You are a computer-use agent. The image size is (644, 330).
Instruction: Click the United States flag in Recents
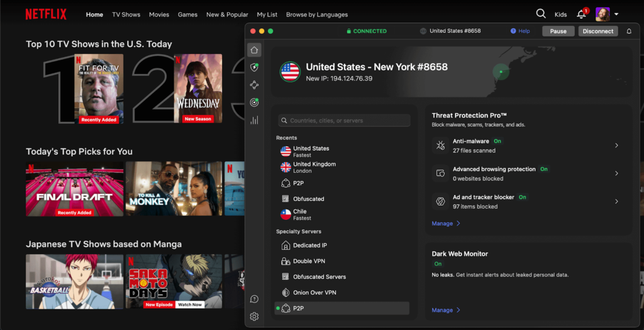pyautogui.click(x=286, y=151)
